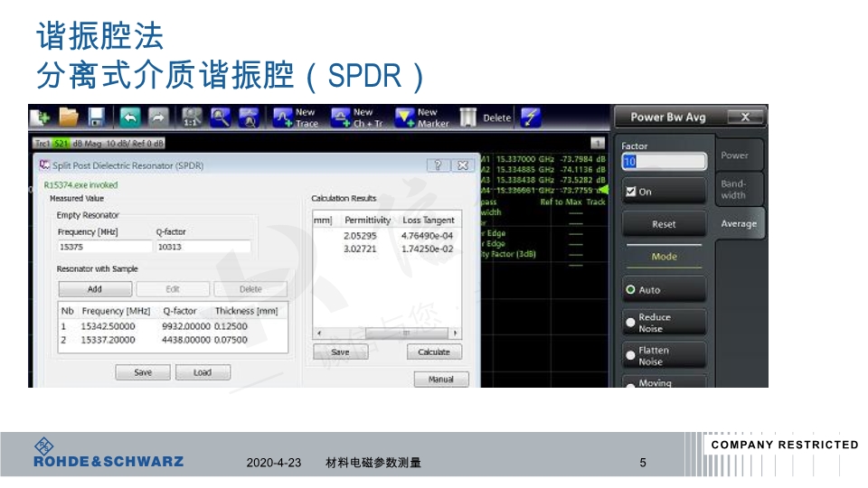Switch to the Power tab
Image resolution: width=868 pixels, height=488 pixels.
coord(734,155)
